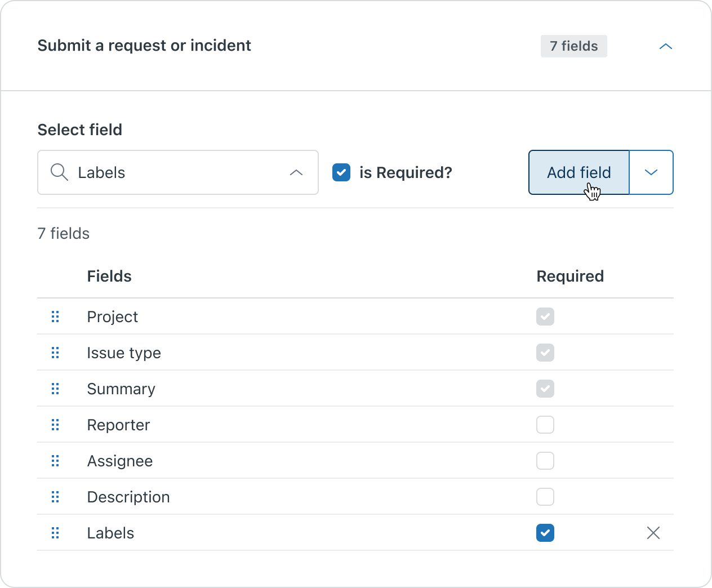This screenshot has width=712, height=588.
Task: Tick the Description required checkbox
Action: 545,497
